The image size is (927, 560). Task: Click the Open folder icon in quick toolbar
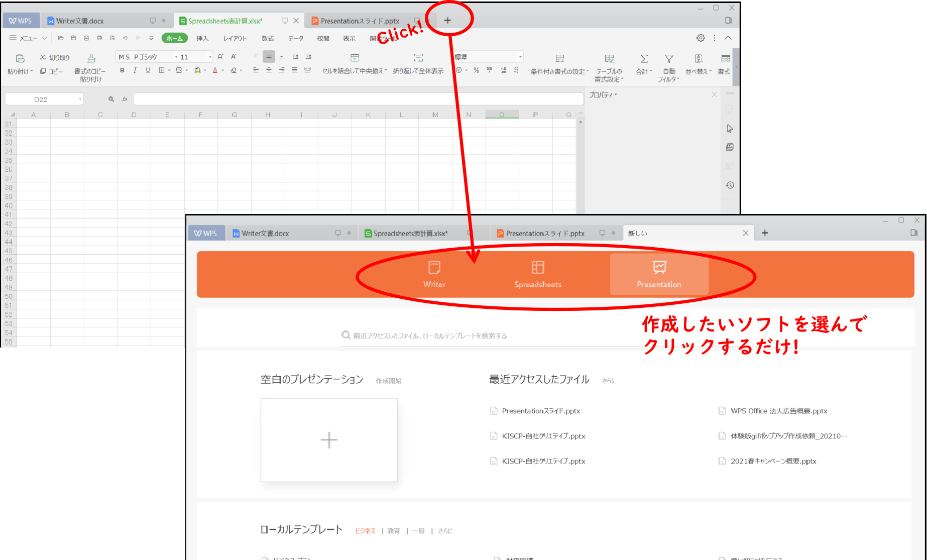tap(61, 38)
